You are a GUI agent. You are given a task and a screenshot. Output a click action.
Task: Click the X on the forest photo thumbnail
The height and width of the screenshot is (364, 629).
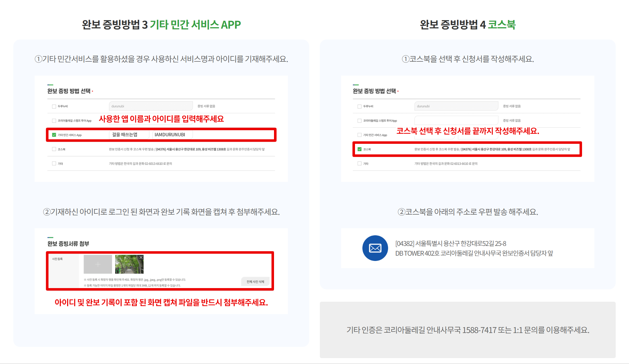coord(141,257)
